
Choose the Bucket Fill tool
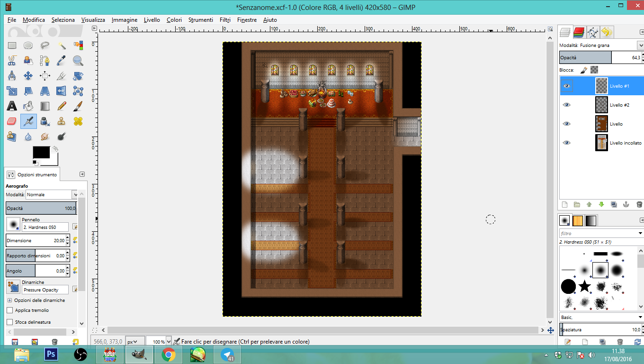pyautogui.click(x=28, y=106)
